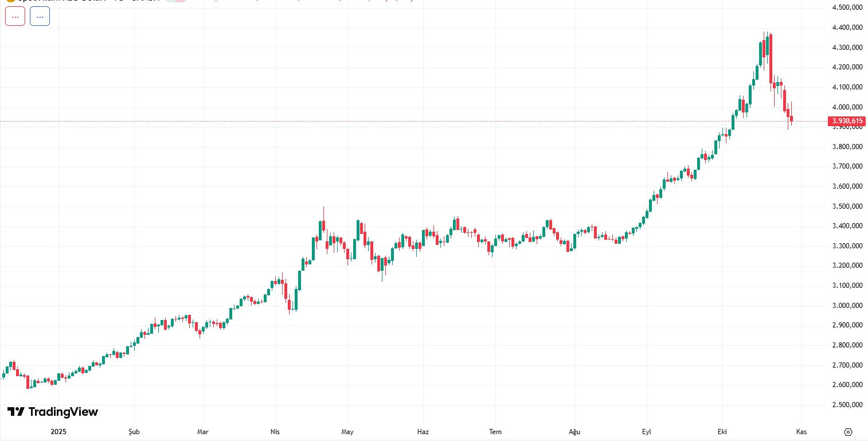Click the Ağu time axis label
This screenshot has width=868, height=441.
coord(574,432)
